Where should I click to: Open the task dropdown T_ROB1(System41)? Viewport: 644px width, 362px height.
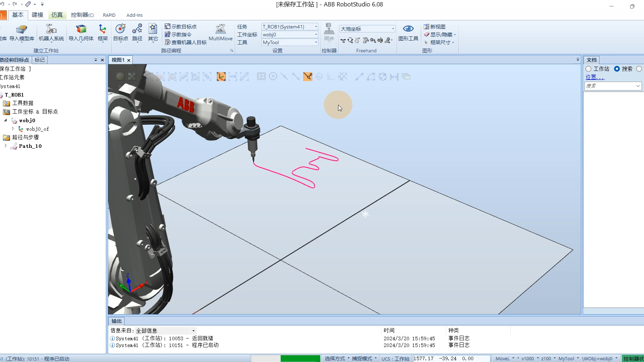pyautogui.click(x=290, y=27)
